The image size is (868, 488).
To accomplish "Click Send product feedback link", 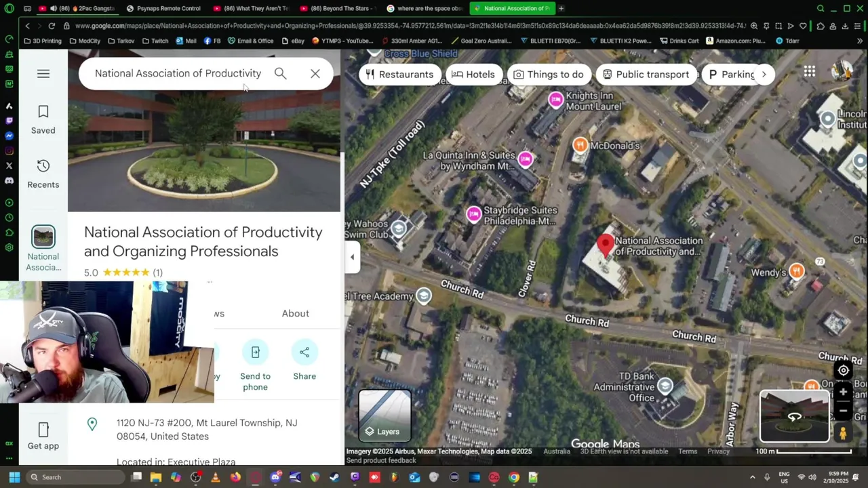I will pyautogui.click(x=381, y=460).
